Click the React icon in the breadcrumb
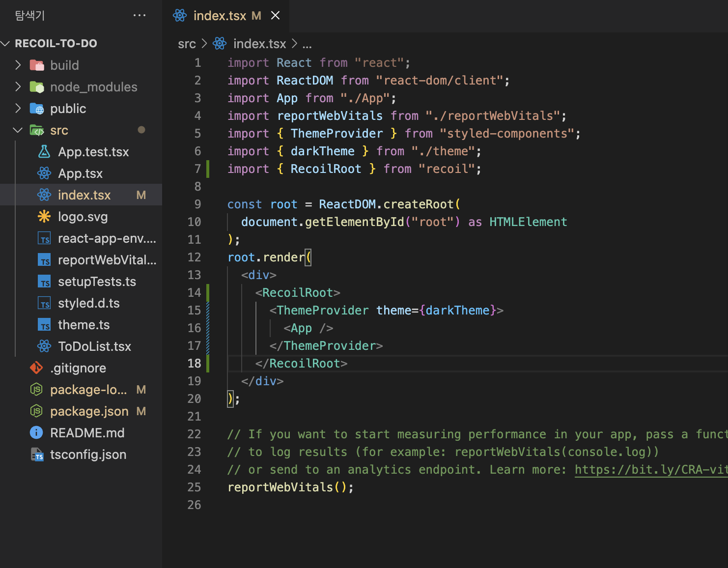The image size is (728, 568). click(220, 44)
